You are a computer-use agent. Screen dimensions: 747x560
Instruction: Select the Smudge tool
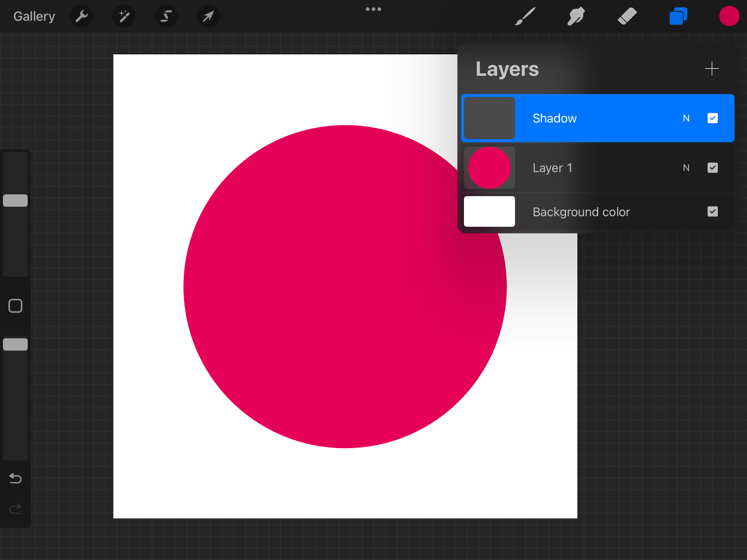coord(576,16)
